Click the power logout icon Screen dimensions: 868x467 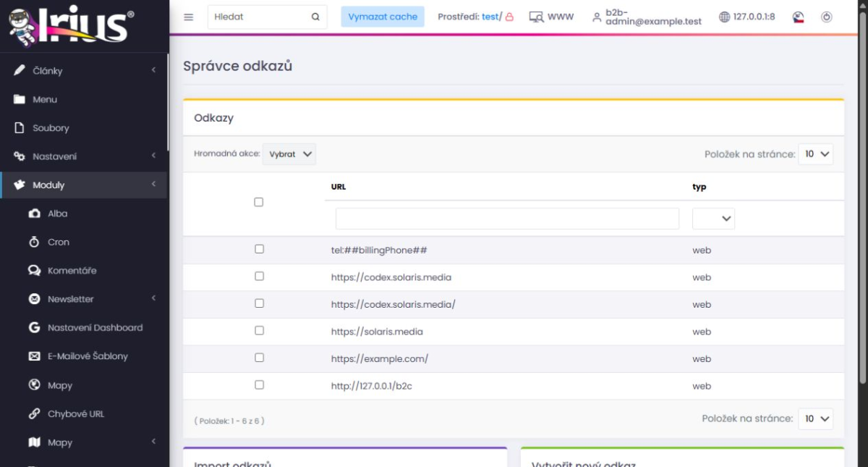[827, 17]
